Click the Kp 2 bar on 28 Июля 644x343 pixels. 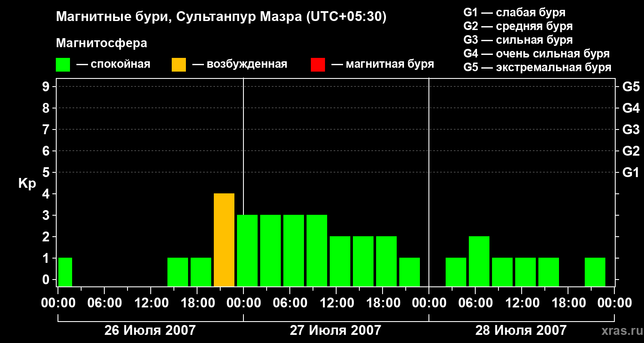coord(479,262)
